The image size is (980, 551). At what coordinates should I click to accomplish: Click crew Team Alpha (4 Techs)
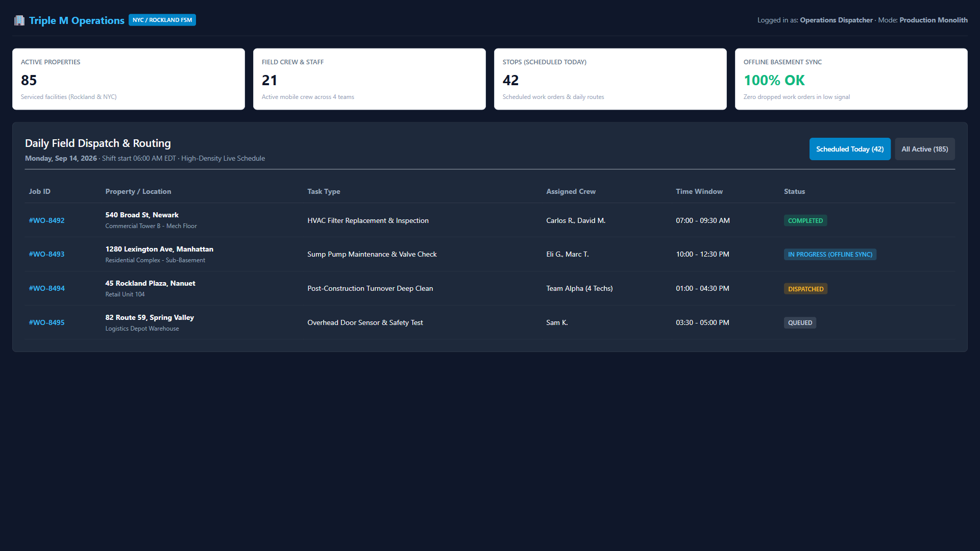[x=579, y=288]
